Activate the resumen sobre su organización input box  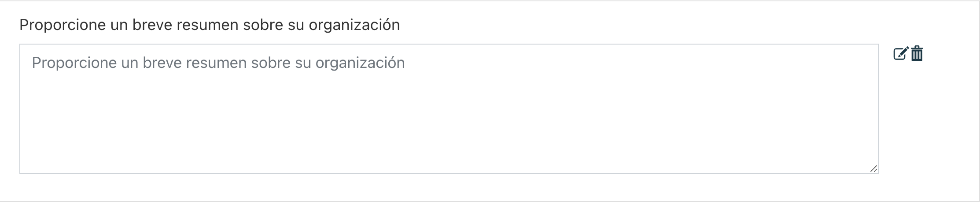(449, 108)
